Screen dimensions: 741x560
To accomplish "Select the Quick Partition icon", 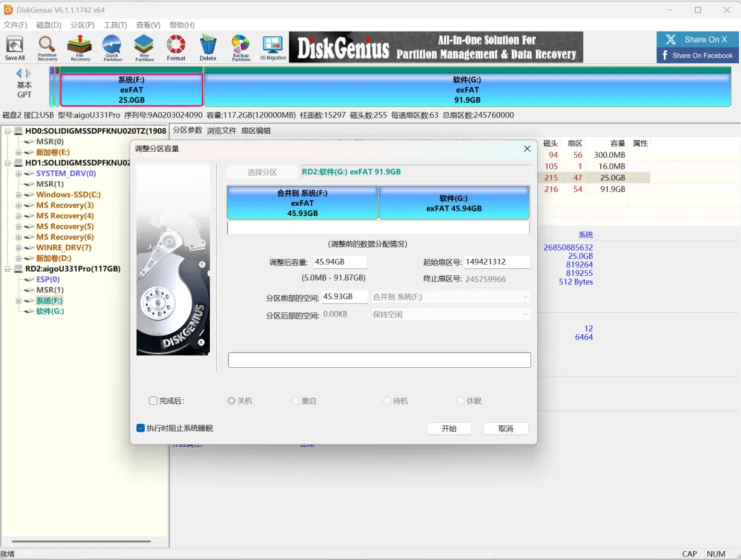I will click(113, 48).
